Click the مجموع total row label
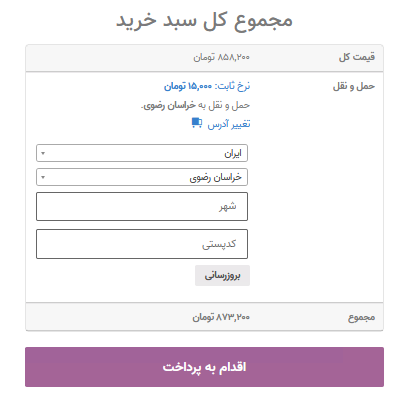395x397 pixels. pyautogui.click(x=361, y=317)
